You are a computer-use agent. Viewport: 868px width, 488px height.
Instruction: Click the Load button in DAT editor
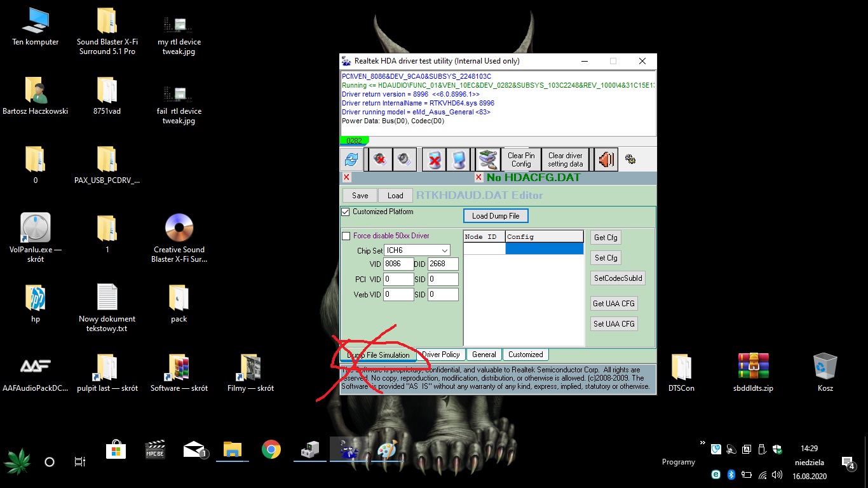click(395, 196)
